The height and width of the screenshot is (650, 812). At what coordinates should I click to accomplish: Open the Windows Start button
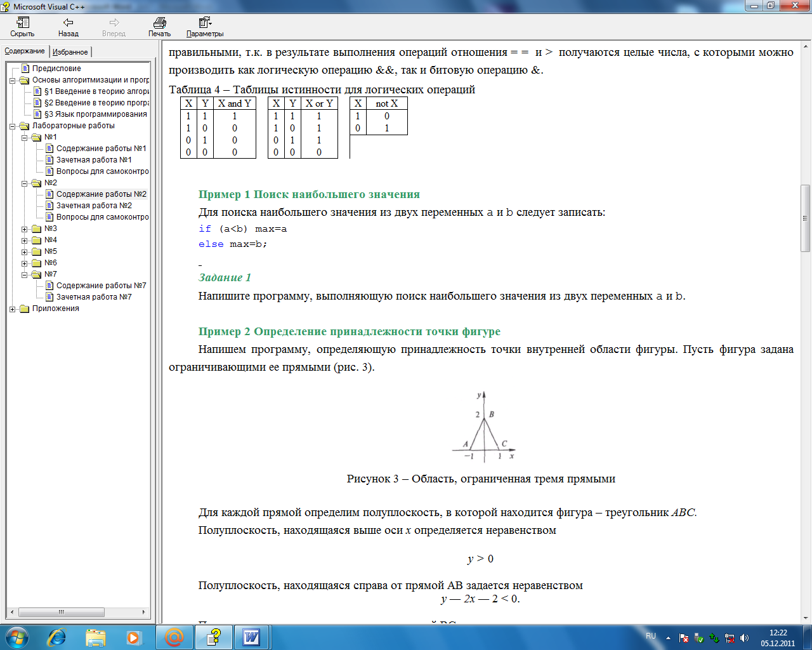(x=17, y=637)
